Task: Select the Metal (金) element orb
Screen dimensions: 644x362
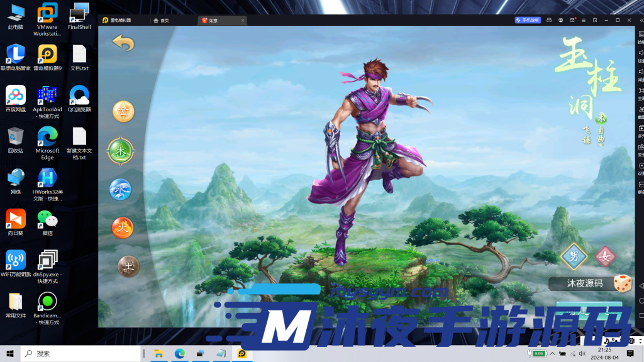Action: coord(123,111)
